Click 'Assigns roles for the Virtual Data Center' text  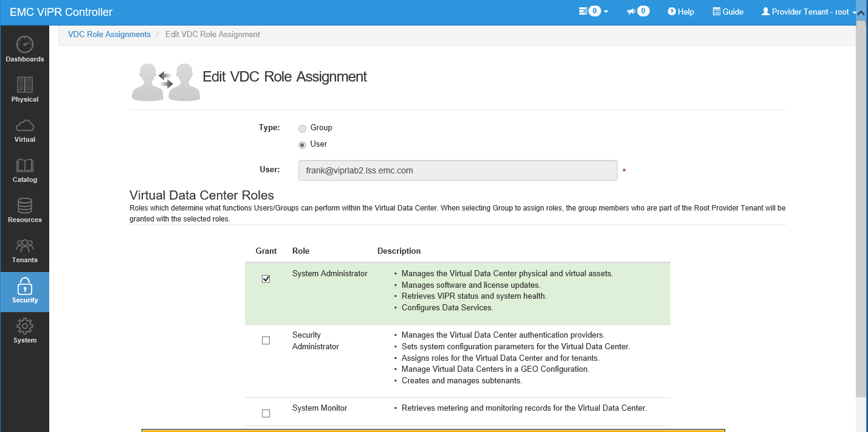[x=501, y=358]
